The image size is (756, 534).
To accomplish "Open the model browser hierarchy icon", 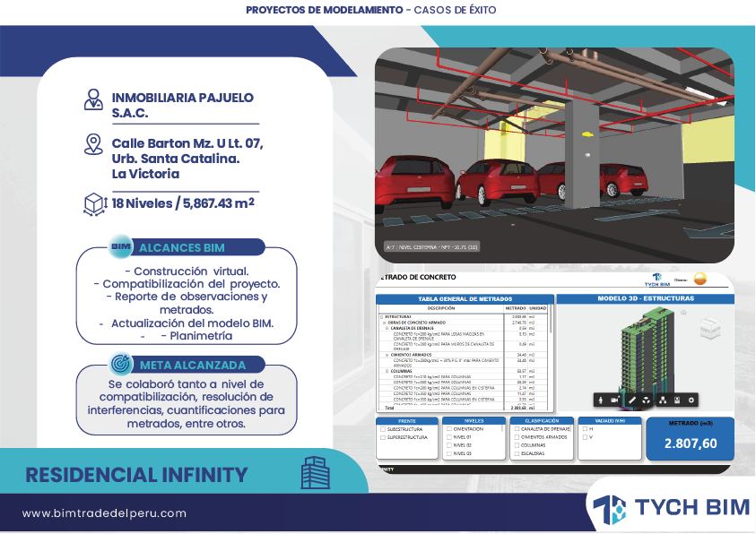I will [661, 400].
